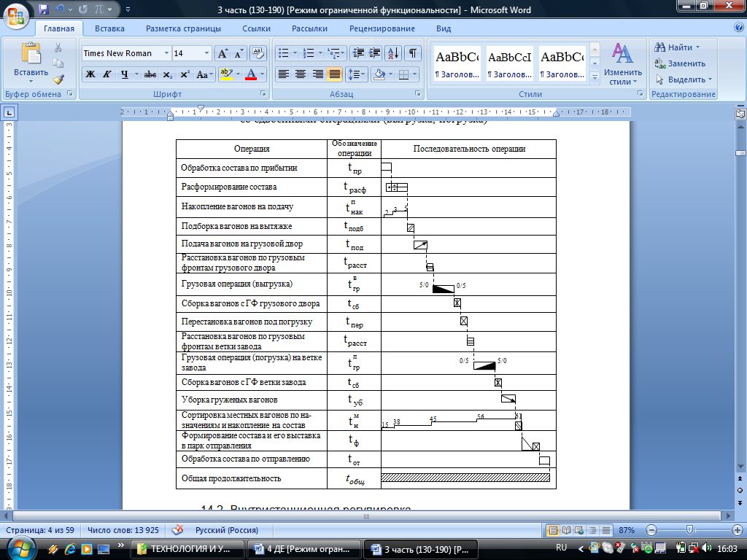Open change case (Аа) dropdown
Image resolution: width=747 pixels, height=560 pixels.
(x=204, y=74)
